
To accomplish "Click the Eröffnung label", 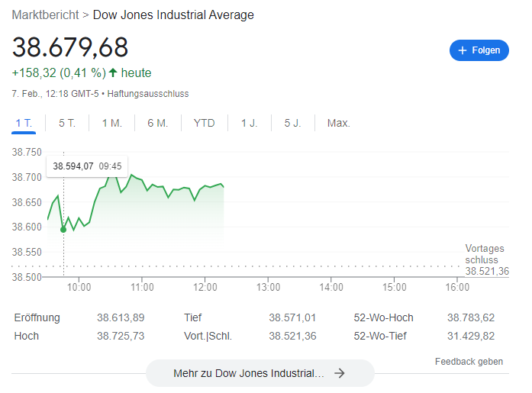I will coord(37,317).
